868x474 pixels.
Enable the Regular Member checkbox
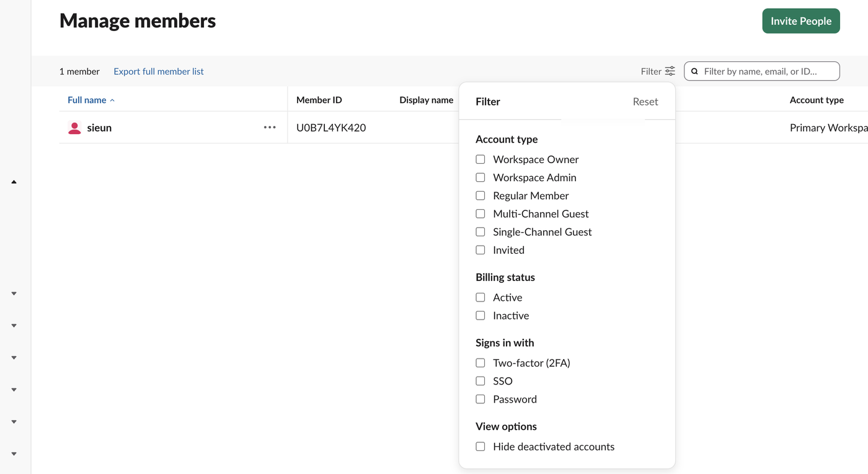tap(480, 195)
